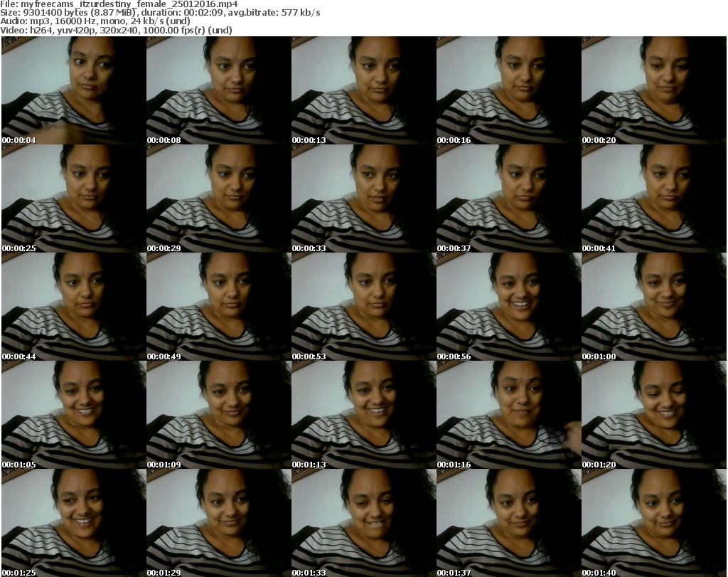Choose the 00:01:09 video frame
Screen dimensions: 728x577
[x=219, y=415]
